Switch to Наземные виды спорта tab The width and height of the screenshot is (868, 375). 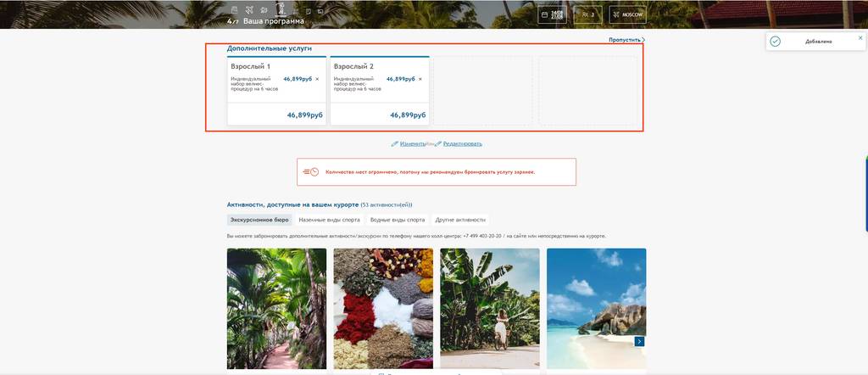point(330,220)
